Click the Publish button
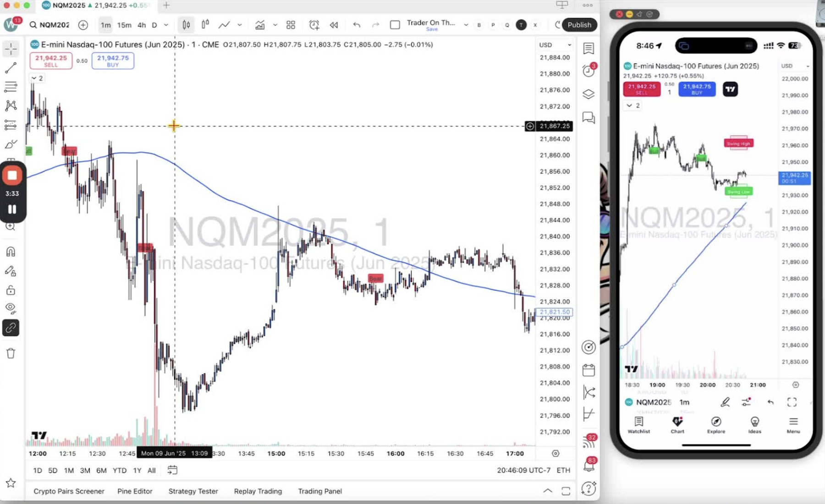Image resolution: width=825 pixels, height=504 pixels. tap(579, 25)
